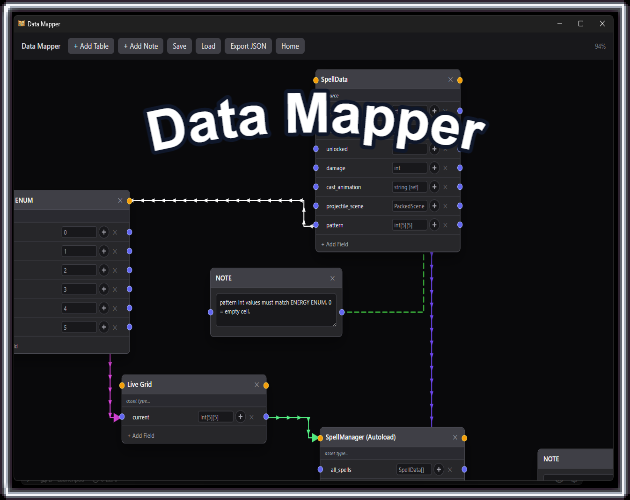The image size is (630, 500).
Task: Click the plus button on ENUM value 2 row
Action: coord(104,270)
